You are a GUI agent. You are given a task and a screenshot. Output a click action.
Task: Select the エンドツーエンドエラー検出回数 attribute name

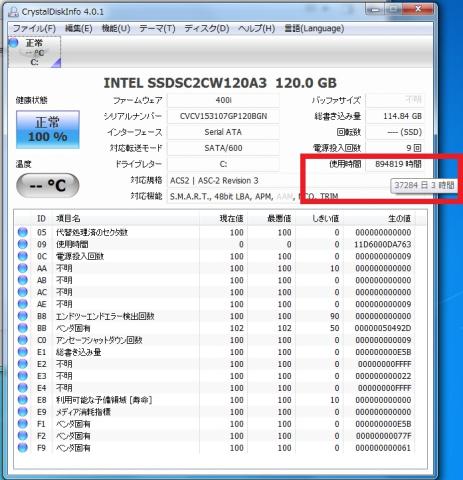point(105,316)
